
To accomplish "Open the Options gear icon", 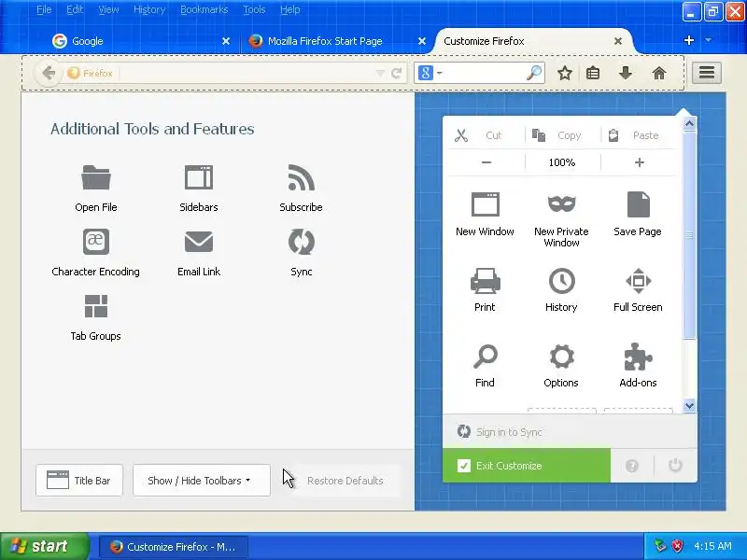I will tap(562, 357).
